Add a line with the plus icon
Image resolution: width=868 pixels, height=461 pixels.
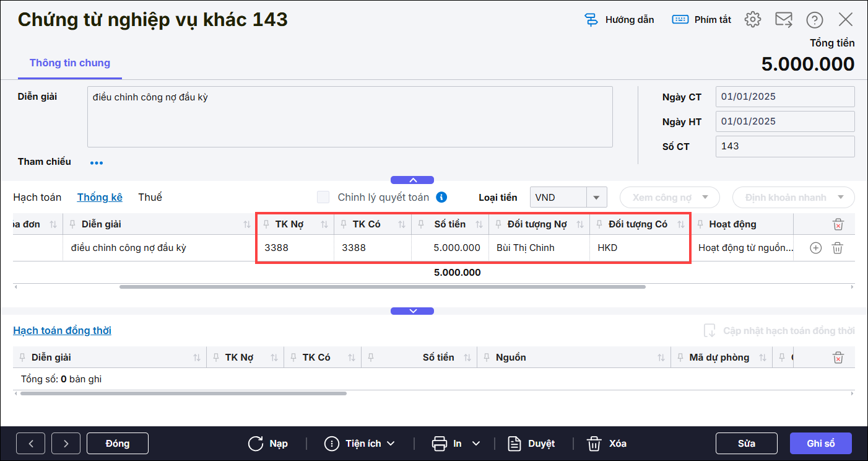pyautogui.click(x=816, y=248)
